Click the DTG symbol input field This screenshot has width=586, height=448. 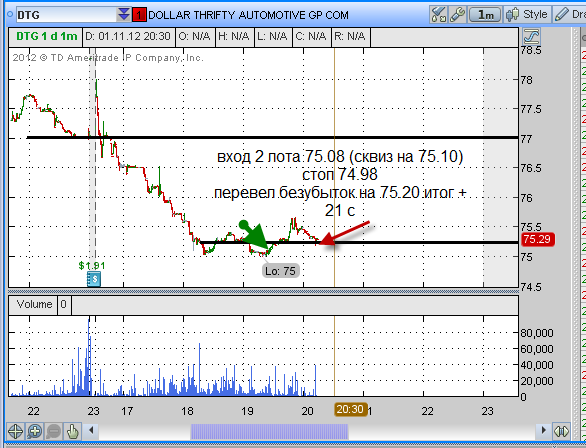point(67,15)
